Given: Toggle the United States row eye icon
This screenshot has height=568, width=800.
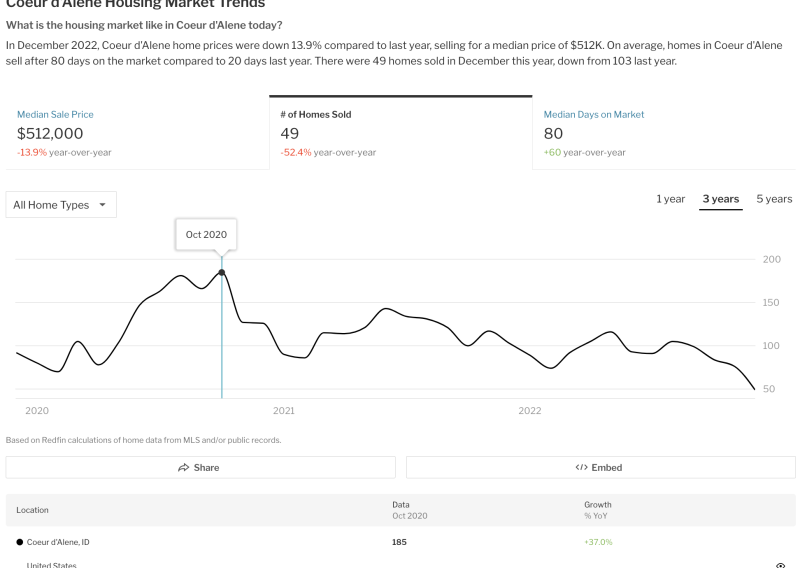Looking at the screenshot, I should pos(780,564).
